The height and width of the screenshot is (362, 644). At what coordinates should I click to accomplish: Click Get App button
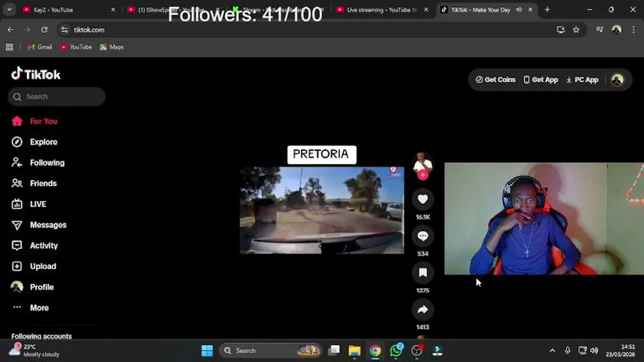(x=541, y=79)
